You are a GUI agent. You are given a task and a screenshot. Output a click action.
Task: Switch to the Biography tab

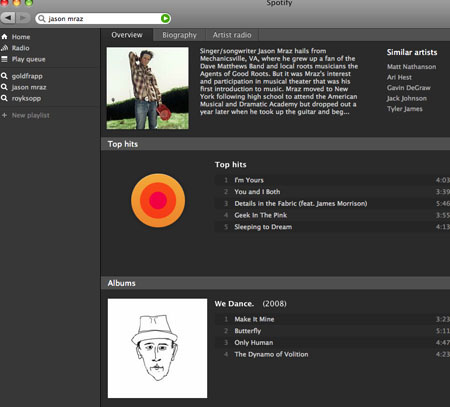pos(179,35)
